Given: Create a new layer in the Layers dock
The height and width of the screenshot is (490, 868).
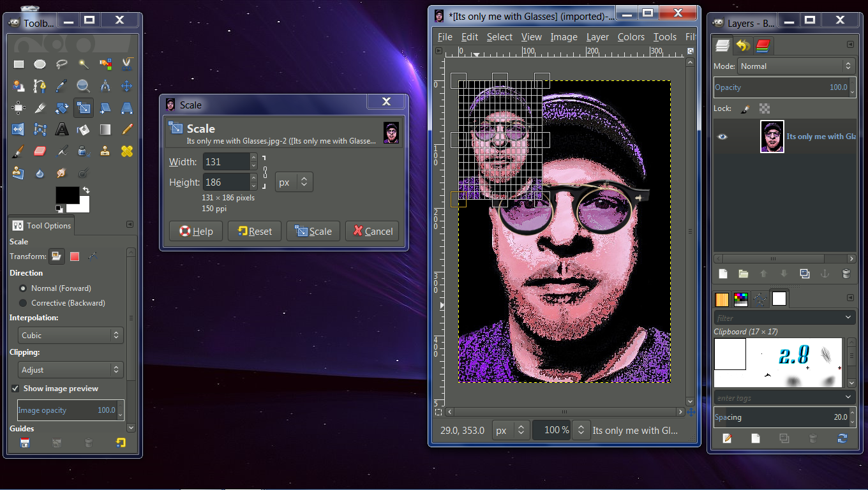Looking at the screenshot, I should tap(723, 274).
